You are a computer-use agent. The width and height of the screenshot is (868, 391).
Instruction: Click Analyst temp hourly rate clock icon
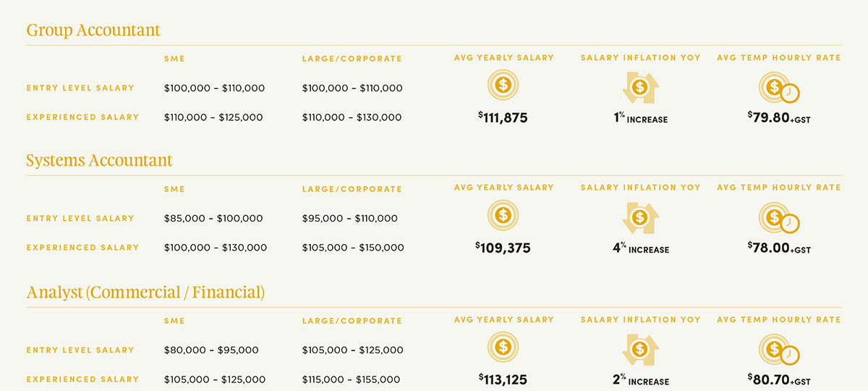point(779,350)
